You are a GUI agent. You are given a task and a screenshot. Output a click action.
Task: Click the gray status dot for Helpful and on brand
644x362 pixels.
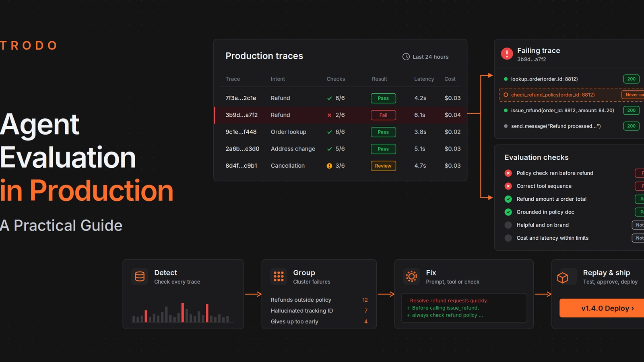(508, 225)
